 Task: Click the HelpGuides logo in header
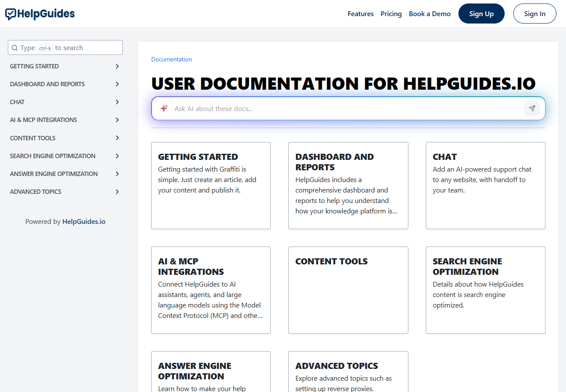40,14
